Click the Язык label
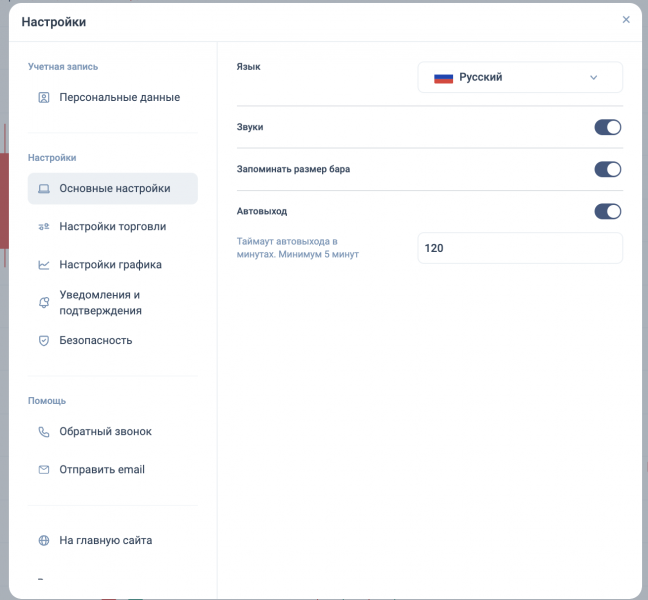Screen dimensions: 648x600 pos(248,67)
